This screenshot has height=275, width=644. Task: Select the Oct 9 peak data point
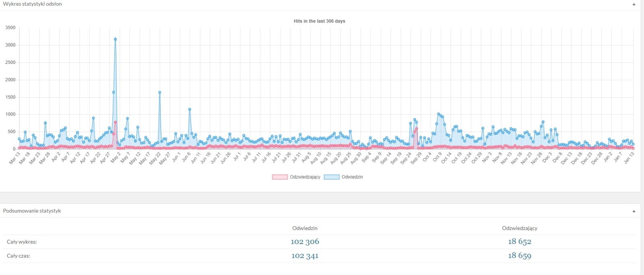438,114
